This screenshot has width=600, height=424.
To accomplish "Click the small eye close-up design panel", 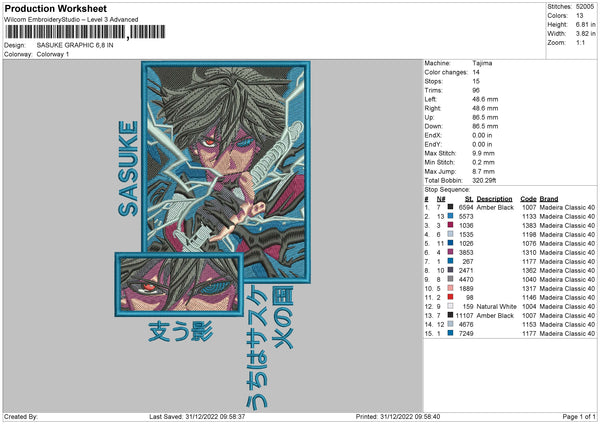I will (x=179, y=284).
